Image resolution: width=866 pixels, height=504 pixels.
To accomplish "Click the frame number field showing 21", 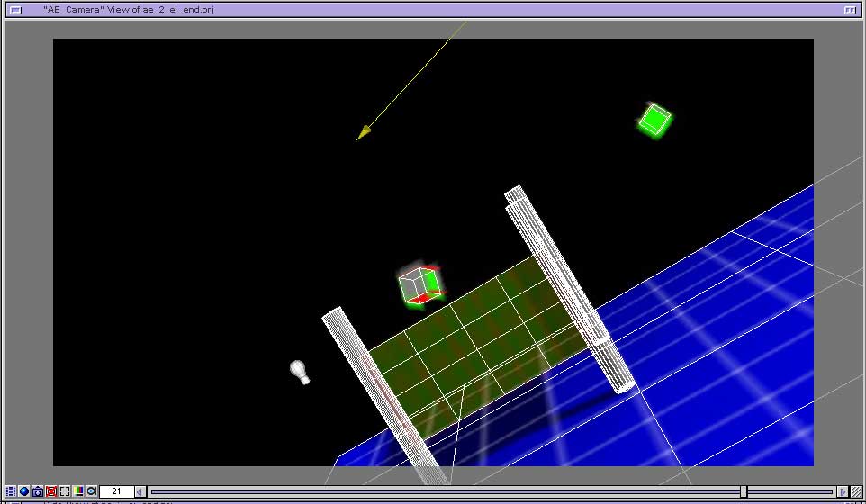I will pos(116,491).
